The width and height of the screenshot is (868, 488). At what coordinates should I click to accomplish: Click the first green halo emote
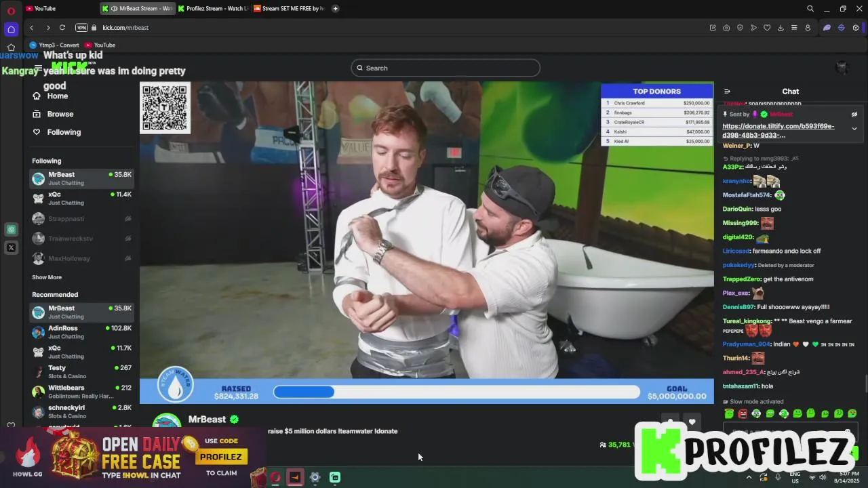(x=729, y=413)
